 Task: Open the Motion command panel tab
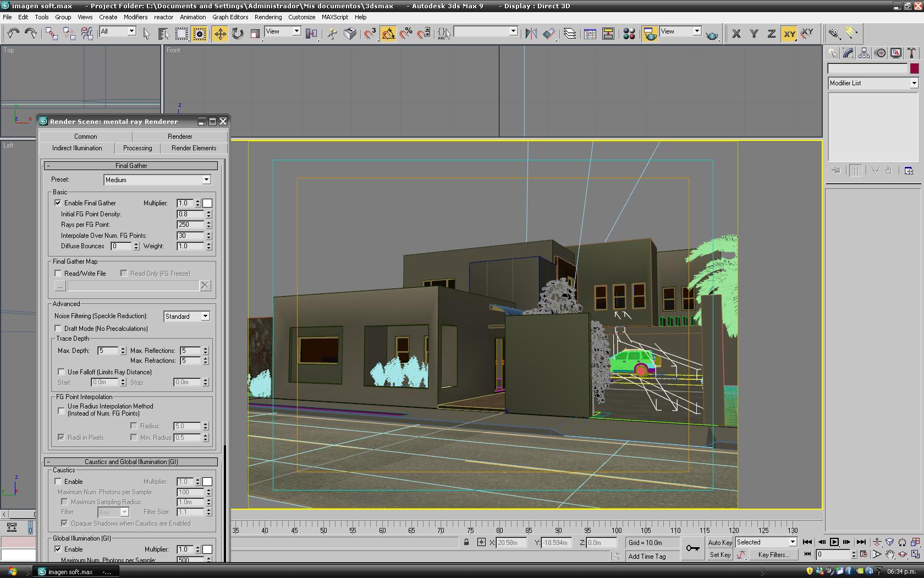tap(880, 53)
